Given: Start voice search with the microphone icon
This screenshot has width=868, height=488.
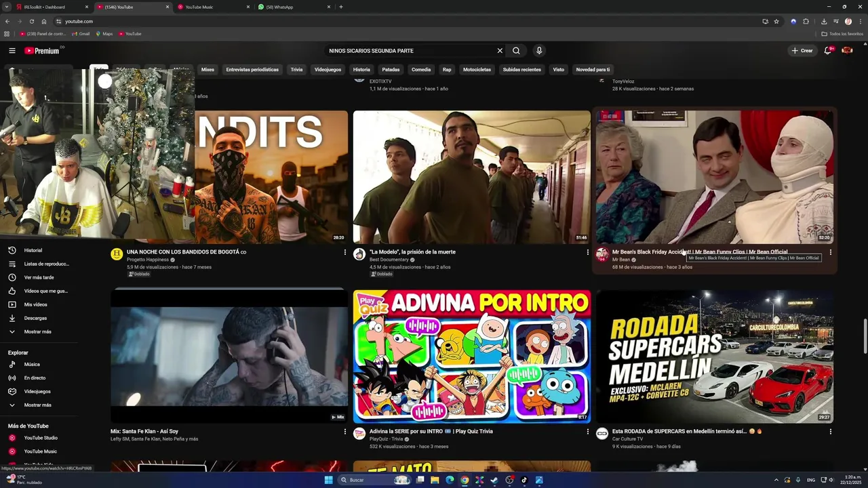Looking at the screenshot, I should pos(539,51).
